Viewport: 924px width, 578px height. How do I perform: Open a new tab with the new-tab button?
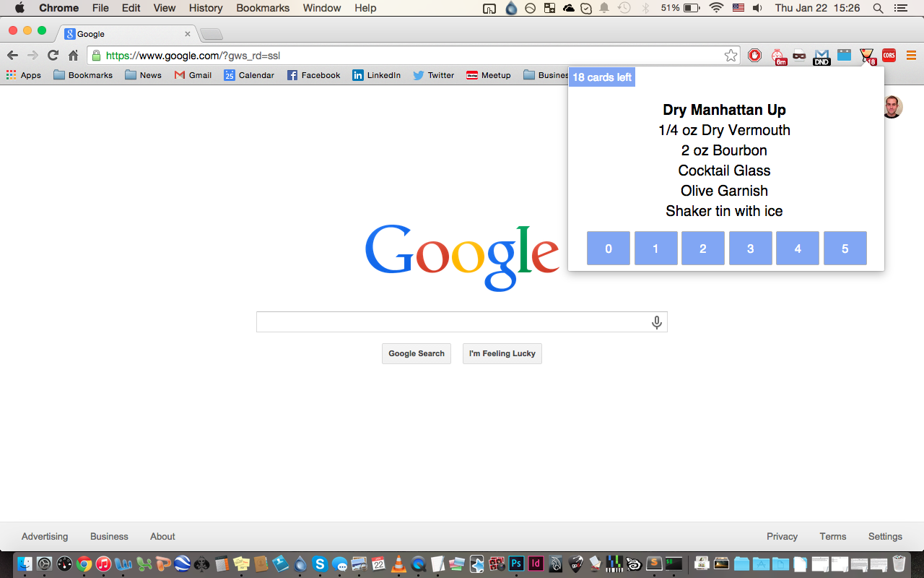(x=211, y=34)
